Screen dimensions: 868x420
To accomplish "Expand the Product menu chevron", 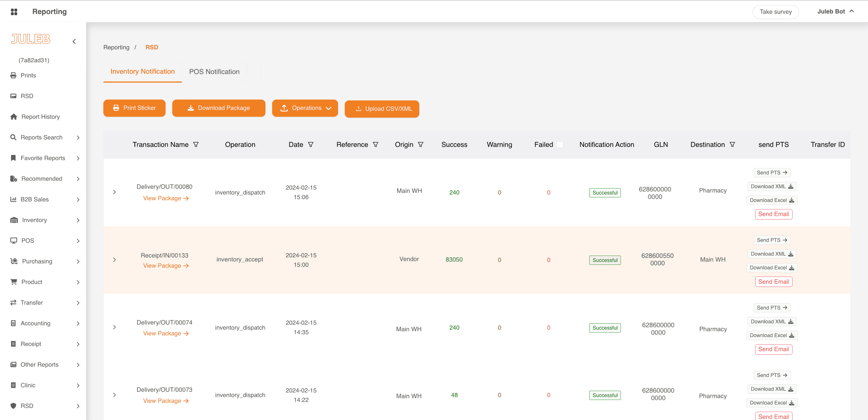I will (78, 282).
